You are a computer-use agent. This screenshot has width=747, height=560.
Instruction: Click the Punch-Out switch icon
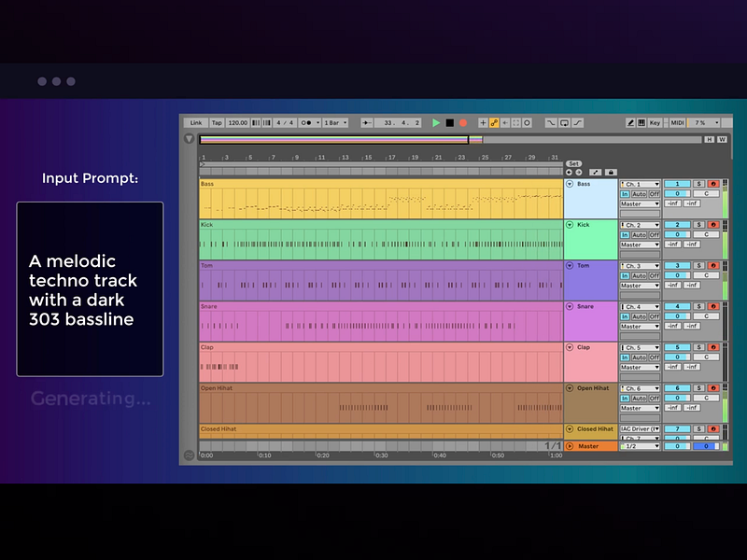point(577,123)
